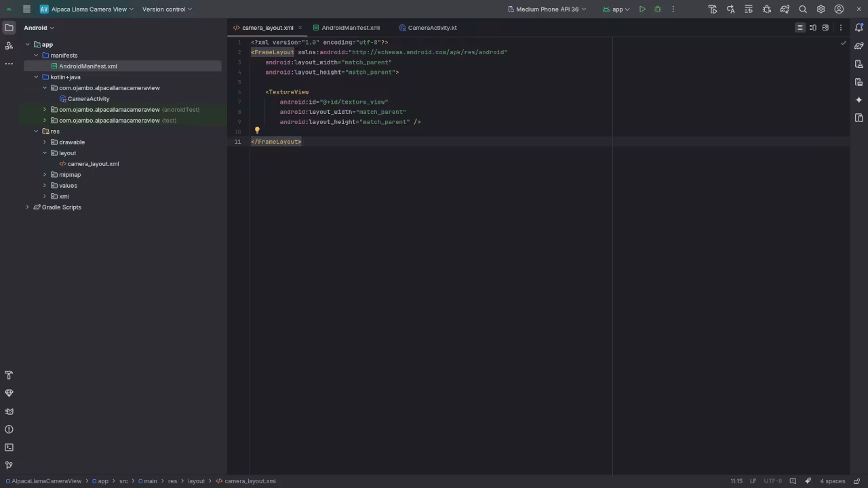Screen dimensions: 868x488
Task: Show more tool windows ellipsis
Action: click(x=9, y=64)
